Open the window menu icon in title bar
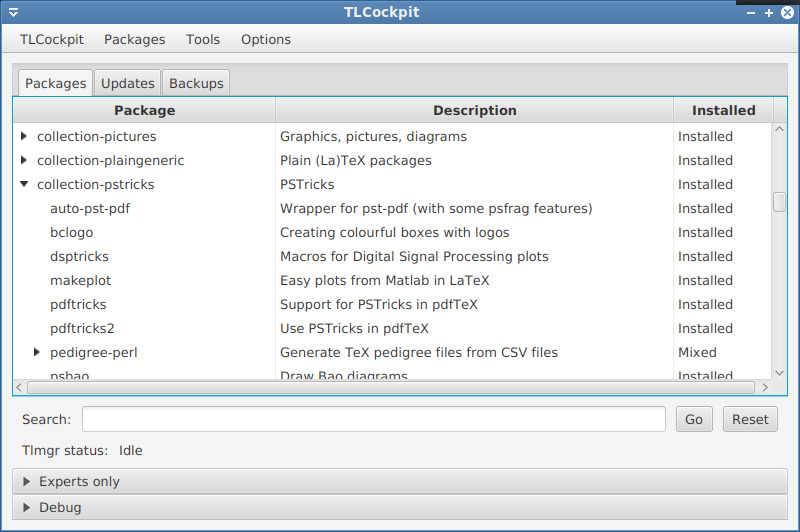This screenshot has height=532, width=800. [x=13, y=13]
